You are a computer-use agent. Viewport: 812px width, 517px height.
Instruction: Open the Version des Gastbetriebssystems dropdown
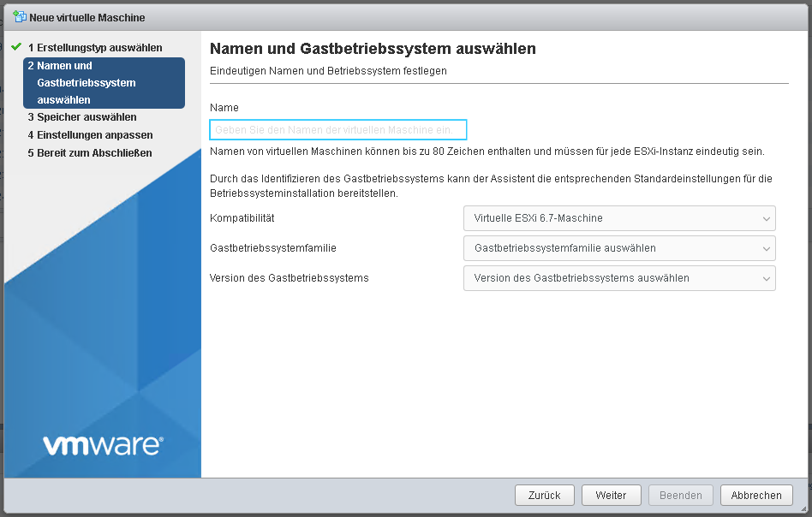point(619,278)
